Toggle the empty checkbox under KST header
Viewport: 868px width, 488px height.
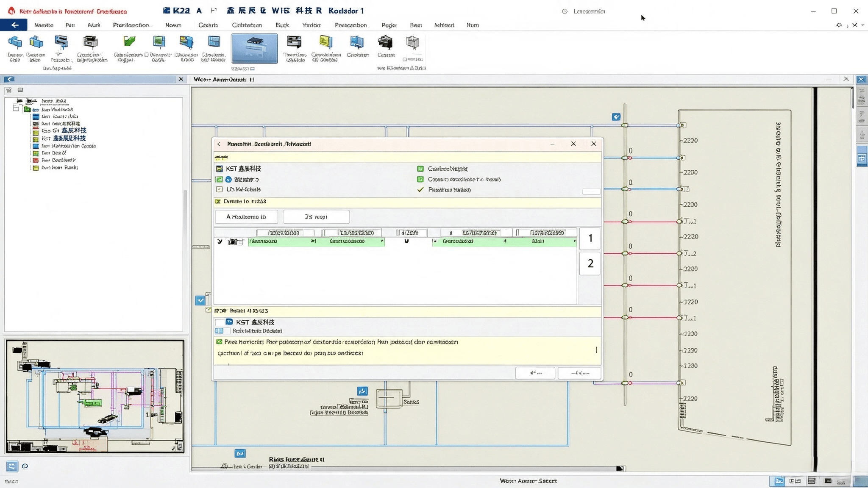(219, 189)
